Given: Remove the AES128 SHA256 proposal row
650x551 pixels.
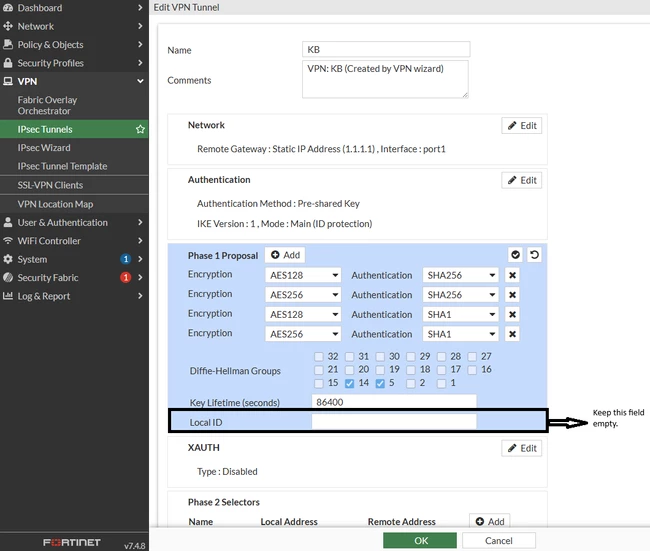Looking at the screenshot, I should pyautogui.click(x=512, y=275).
